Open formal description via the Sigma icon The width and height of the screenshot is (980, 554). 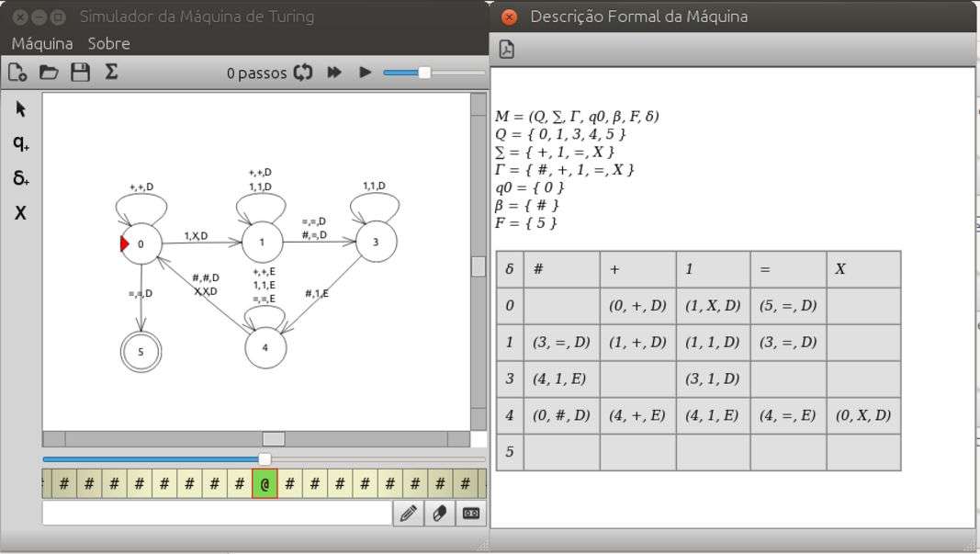click(x=111, y=72)
